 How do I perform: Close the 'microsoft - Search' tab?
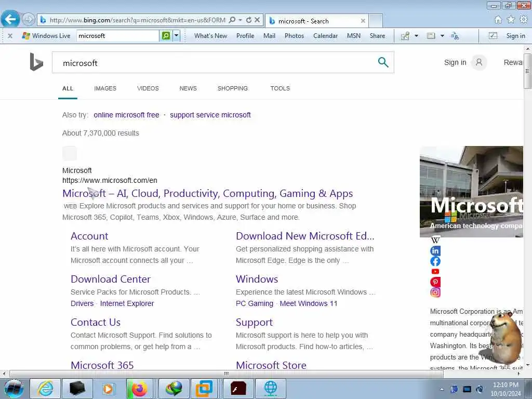[x=363, y=21]
